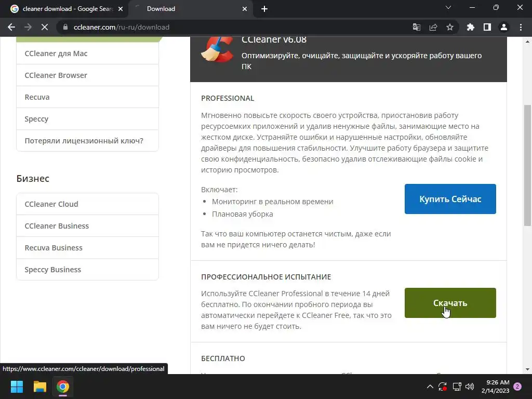Click ПРОФЕССИОНАЛЬНОЕ ИСПЫТАНИЕ heading

[x=266, y=277]
